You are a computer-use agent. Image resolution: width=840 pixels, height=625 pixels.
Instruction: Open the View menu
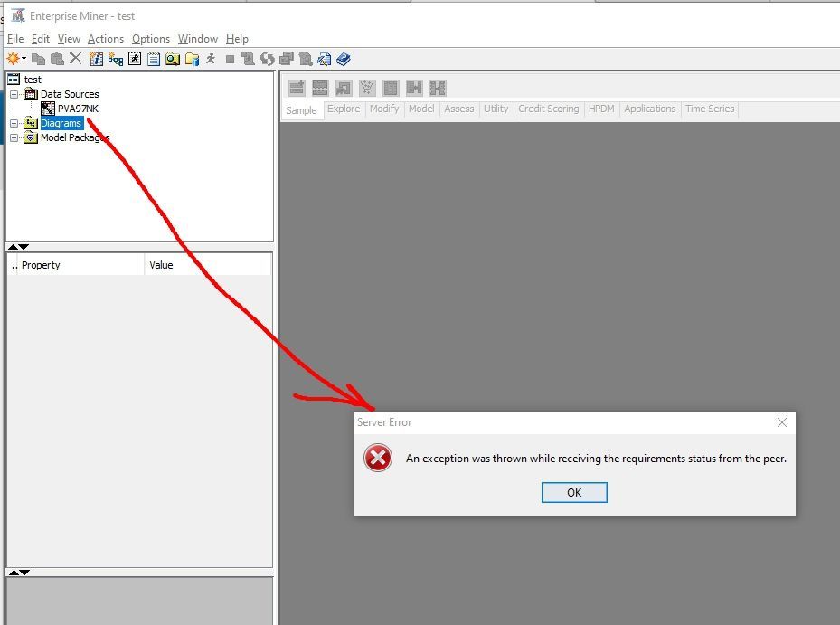click(69, 39)
